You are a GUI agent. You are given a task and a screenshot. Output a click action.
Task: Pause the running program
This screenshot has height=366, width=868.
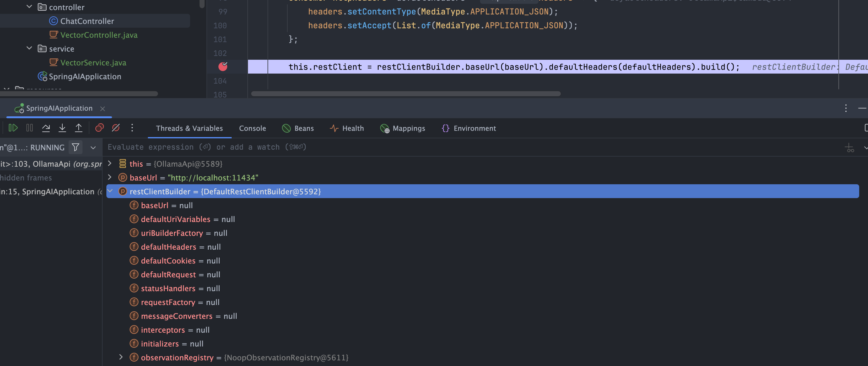click(x=30, y=128)
